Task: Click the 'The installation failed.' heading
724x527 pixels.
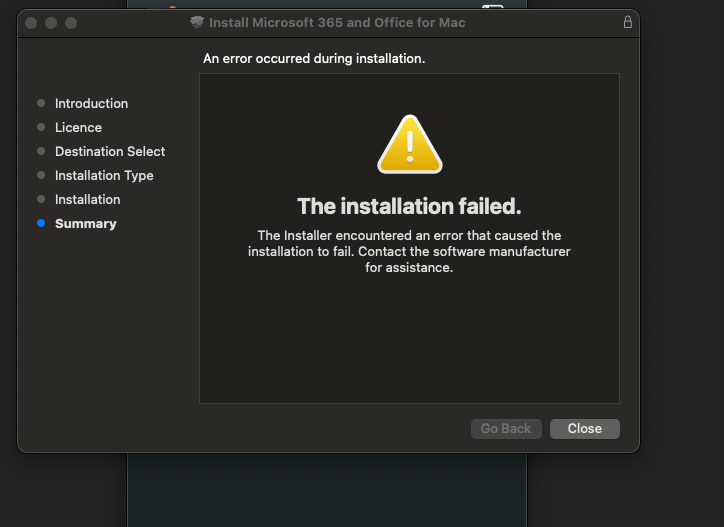Action: [409, 206]
